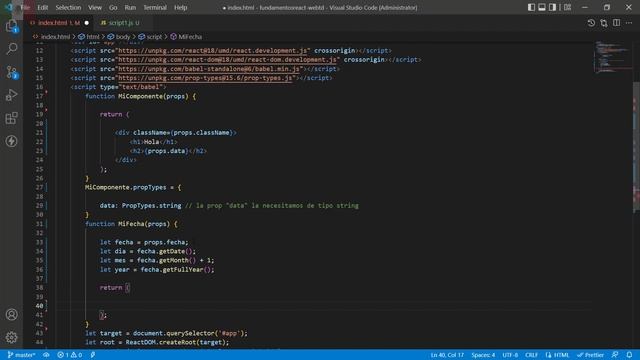Viewport: 640px width, 360px height.
Task: Click the Open Changes icon in editor toolbar
Action: pos(604,23)
